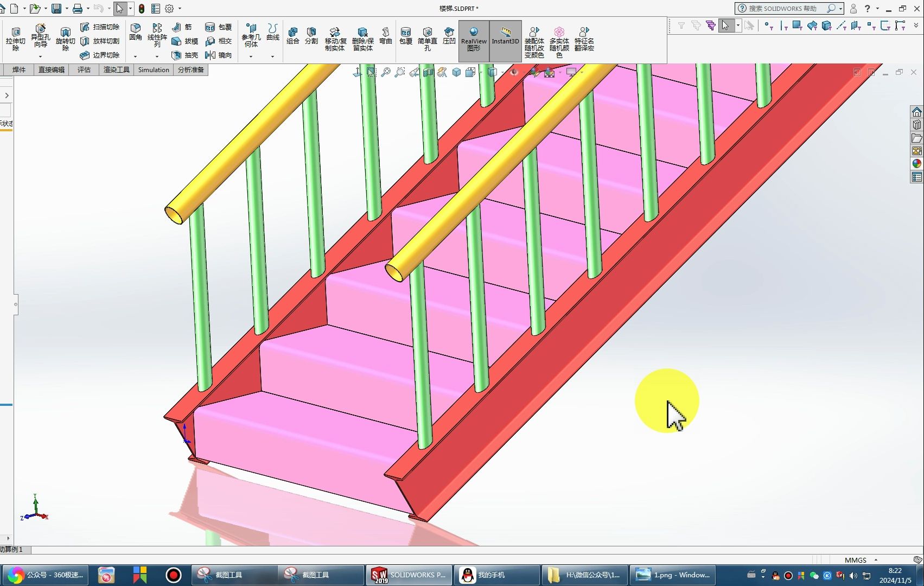The height and width of the screenshot is (586, 924).
Task: Select the 相交 Intersect feature
Action: tap(219, 41)
